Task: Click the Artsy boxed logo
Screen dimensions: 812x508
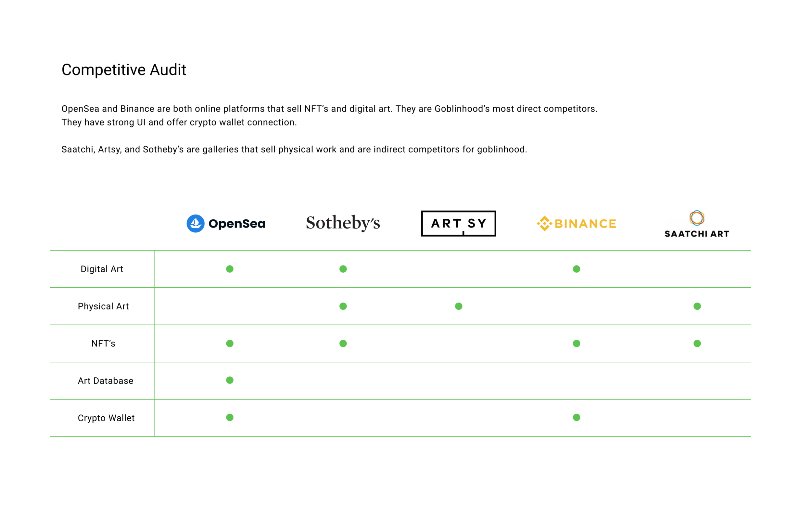Action: click(x=459, y=223)
